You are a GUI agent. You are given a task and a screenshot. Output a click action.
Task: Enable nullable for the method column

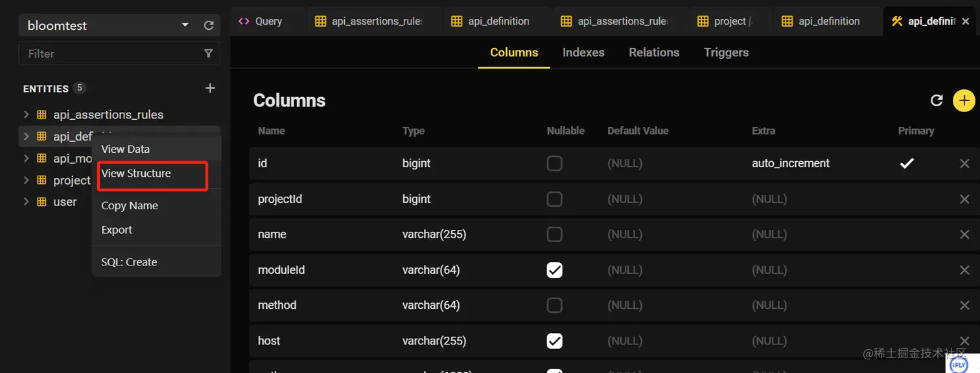(554, 305)
